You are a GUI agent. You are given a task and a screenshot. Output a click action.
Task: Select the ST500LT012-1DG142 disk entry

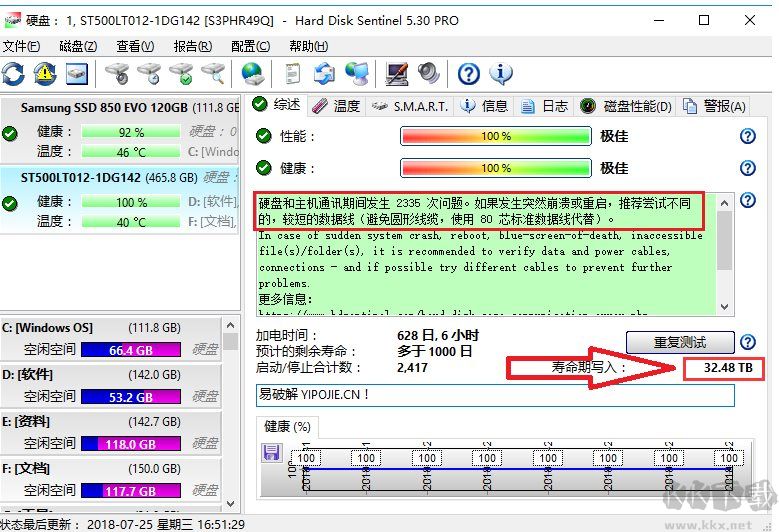[x=120, y=200]
